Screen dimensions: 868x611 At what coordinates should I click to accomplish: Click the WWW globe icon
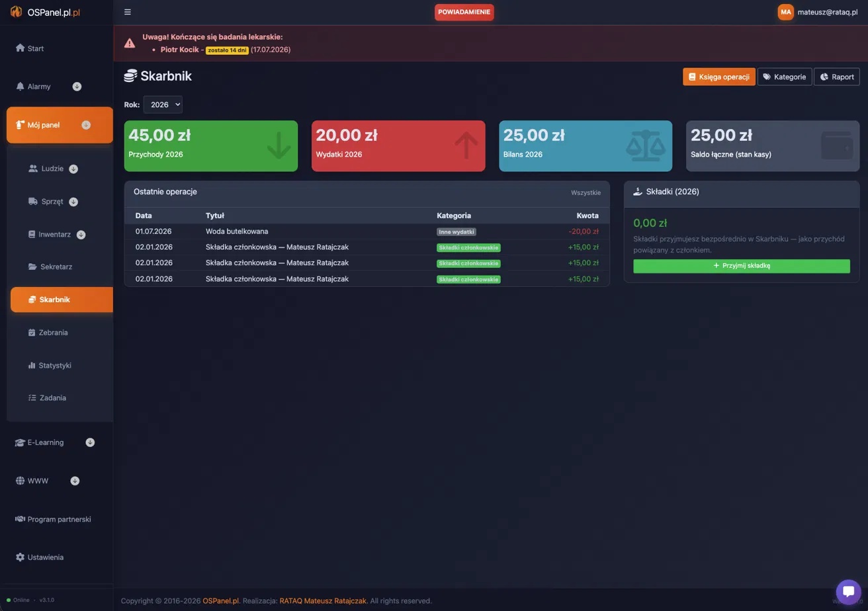[x=20, y=481]
